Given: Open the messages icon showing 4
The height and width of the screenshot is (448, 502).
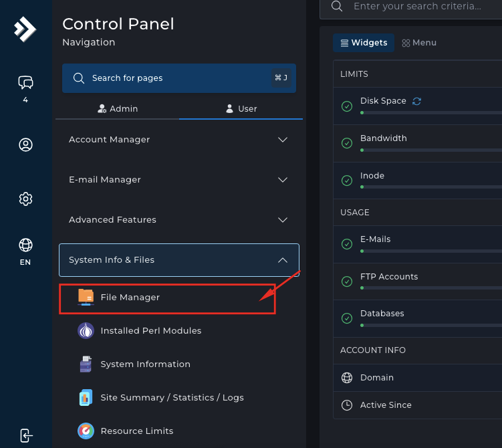Looking at the screenshot, I should pos(25,83).
